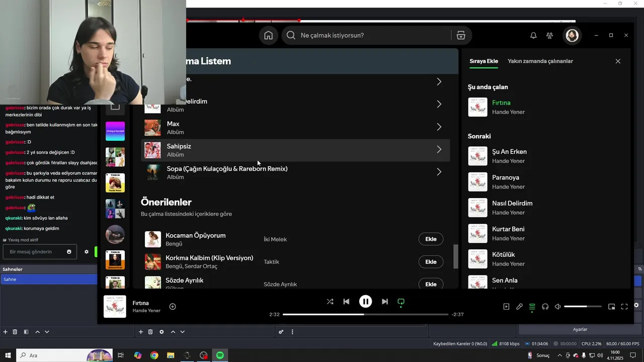Select Paranoya in the queue
The width and height of the screenshot is (644, 362).
click(547, 182)
